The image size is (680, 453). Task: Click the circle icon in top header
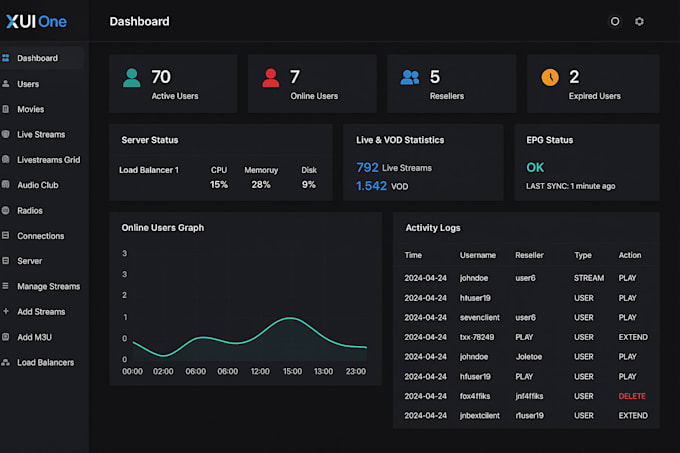pos(615,21)
